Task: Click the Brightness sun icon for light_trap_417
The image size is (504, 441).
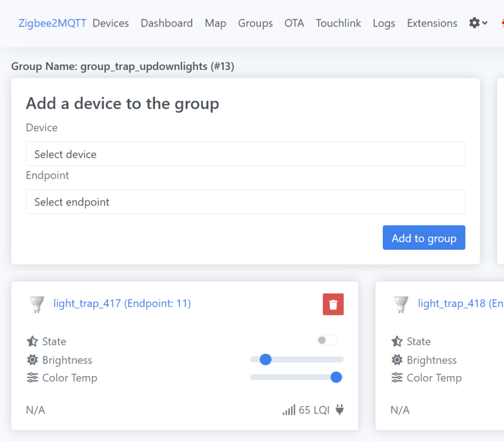Action: pos(32,360)
